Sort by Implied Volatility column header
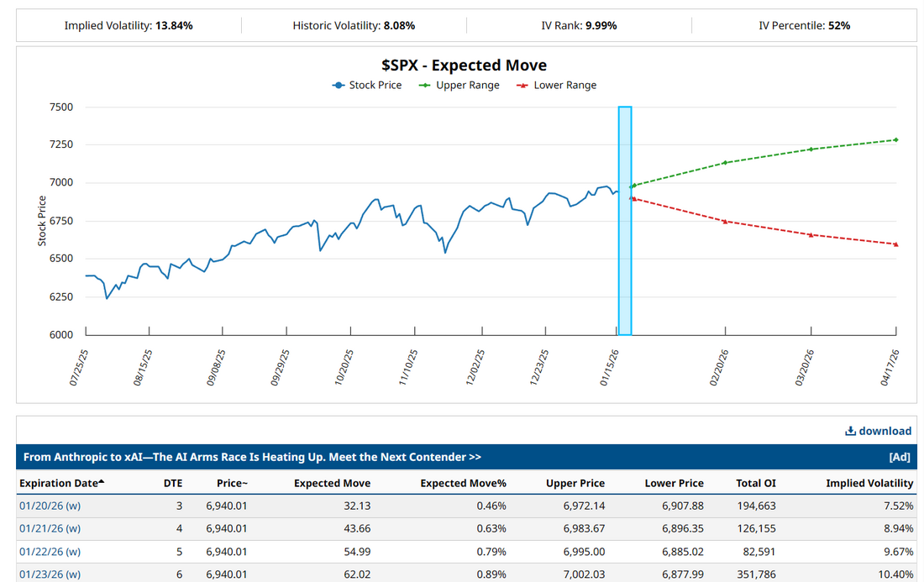The image size is (924, 582). (x=869, y=483)
